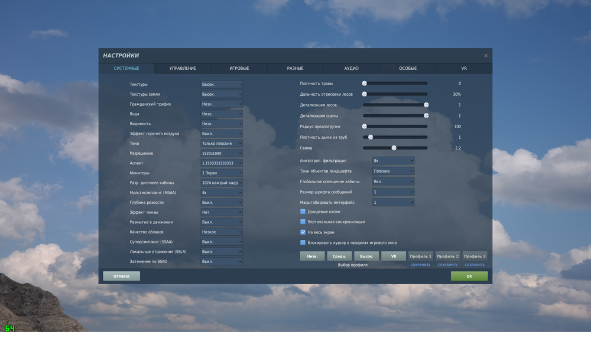Expand the Качество облаков dropdown

(x=221, y=232)
